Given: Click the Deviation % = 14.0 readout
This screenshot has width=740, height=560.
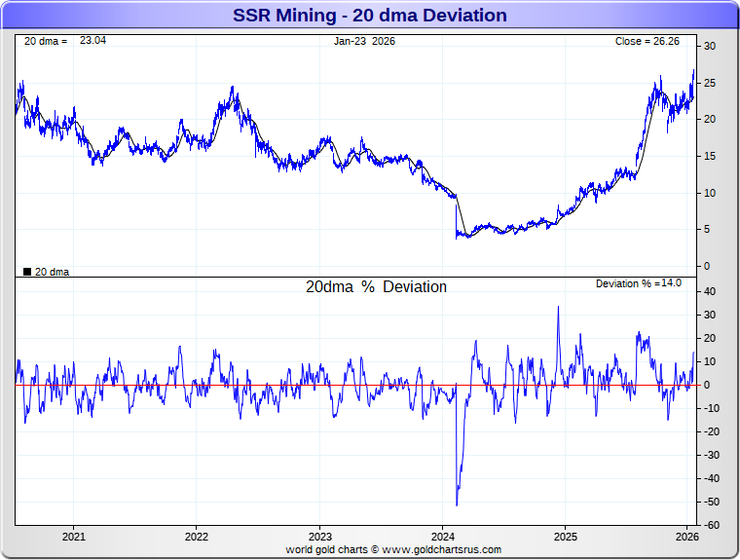Looking at the screenshot, I should pos(639,283).
